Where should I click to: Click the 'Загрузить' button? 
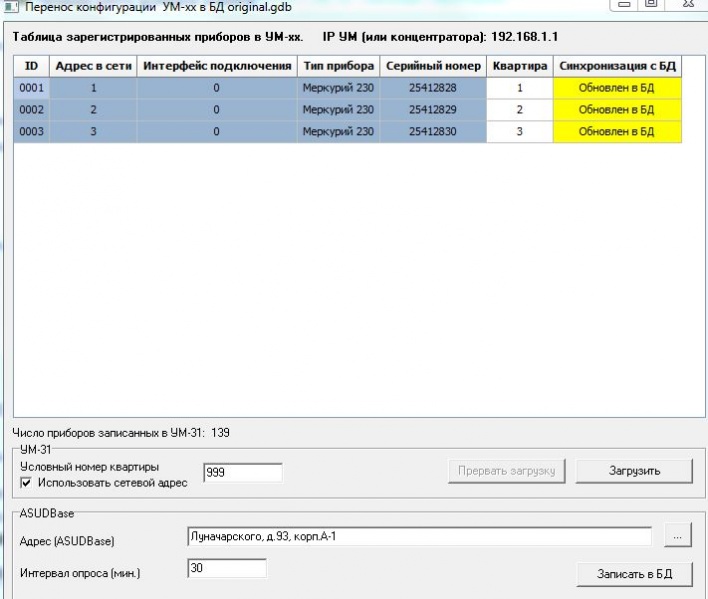(635, 470)
